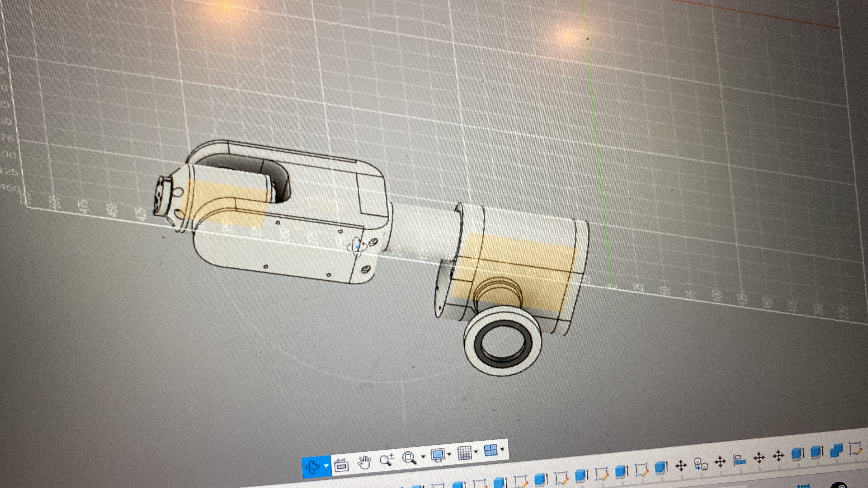Select the Combine feature in the timeline
This screenshot has height=488, width=868.
[x=836, y=451]
